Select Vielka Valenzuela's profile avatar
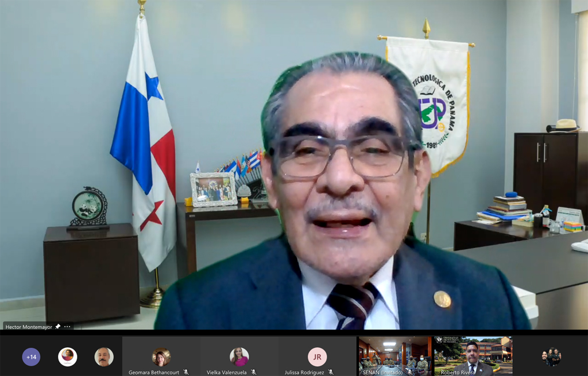This screenshot has width=588, height=376. click(x=239, y=357)
